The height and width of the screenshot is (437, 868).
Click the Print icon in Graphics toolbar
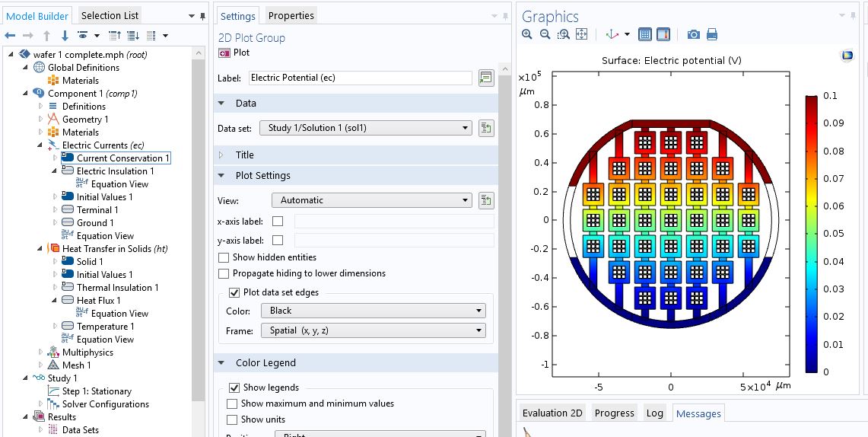point(712,34)
